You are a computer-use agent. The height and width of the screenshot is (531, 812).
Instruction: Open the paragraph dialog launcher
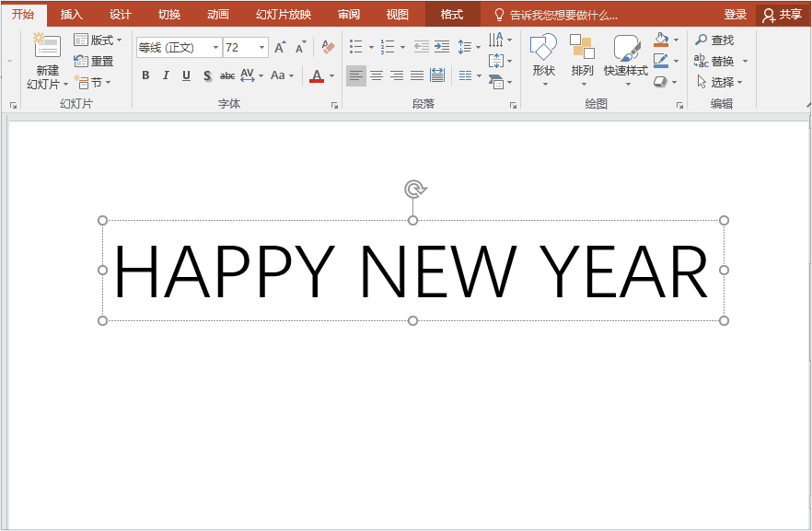tap(513, 105)
